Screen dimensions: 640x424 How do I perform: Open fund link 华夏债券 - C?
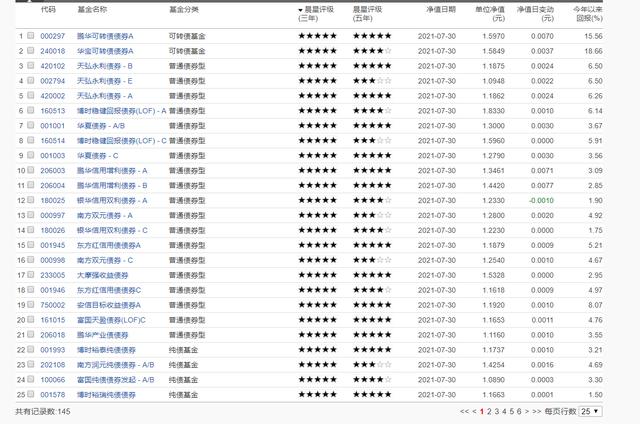pos(98,156)
